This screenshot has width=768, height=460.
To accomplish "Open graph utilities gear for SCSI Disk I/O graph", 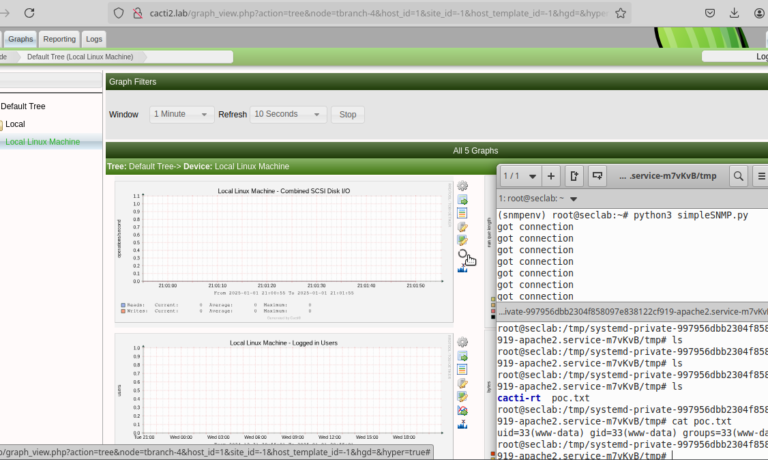I will point(462,186).
